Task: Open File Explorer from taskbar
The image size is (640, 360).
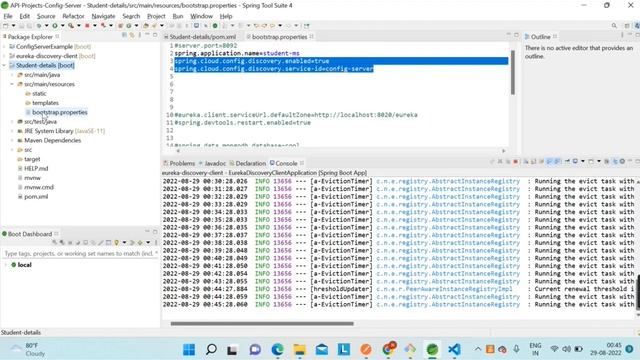Action: click(300, 349)
